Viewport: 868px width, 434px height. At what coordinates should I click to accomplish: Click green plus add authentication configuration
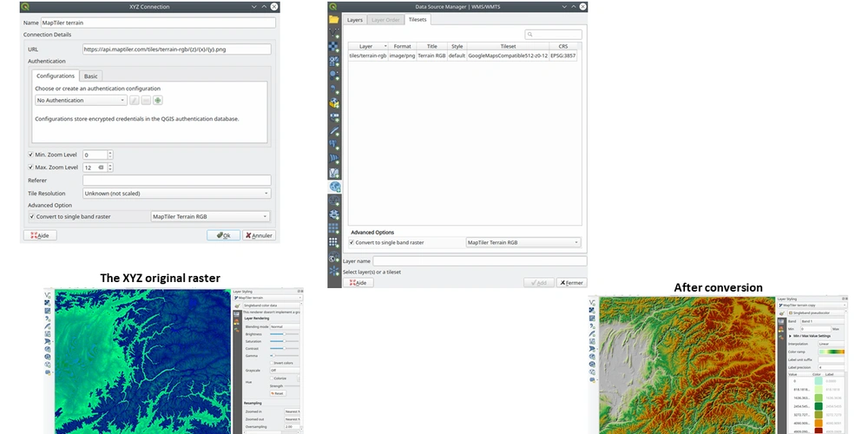158,100
